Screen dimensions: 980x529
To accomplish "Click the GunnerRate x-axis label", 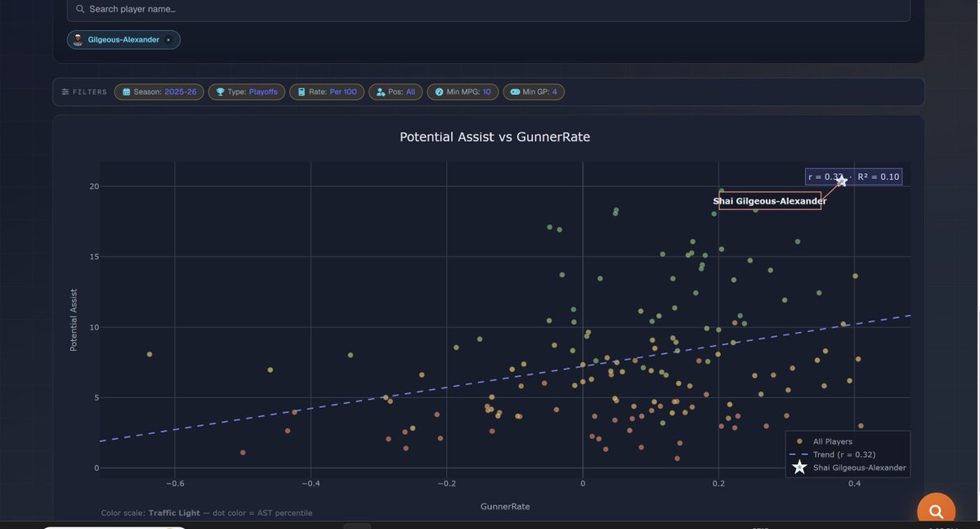I will 505,506.
